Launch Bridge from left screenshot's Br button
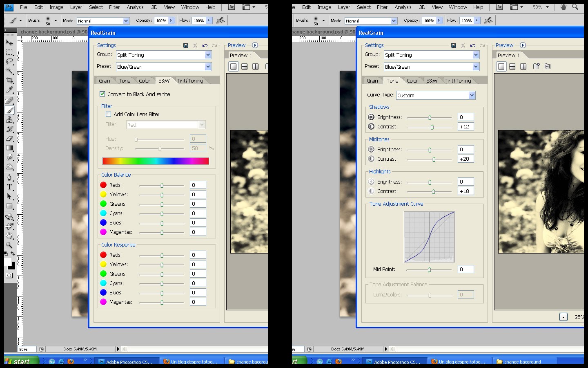The width and height of the screenshot is (588, 368). click(x=232, y=7)
